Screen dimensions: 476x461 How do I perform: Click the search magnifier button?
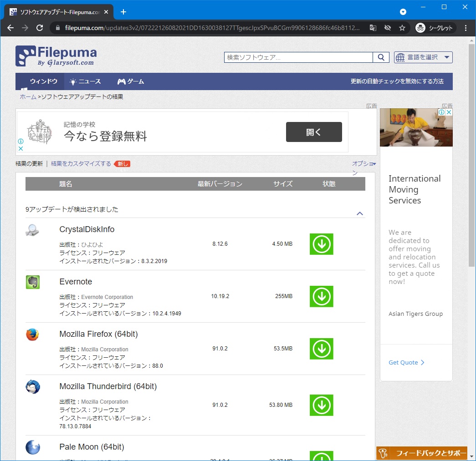[381, 57]
